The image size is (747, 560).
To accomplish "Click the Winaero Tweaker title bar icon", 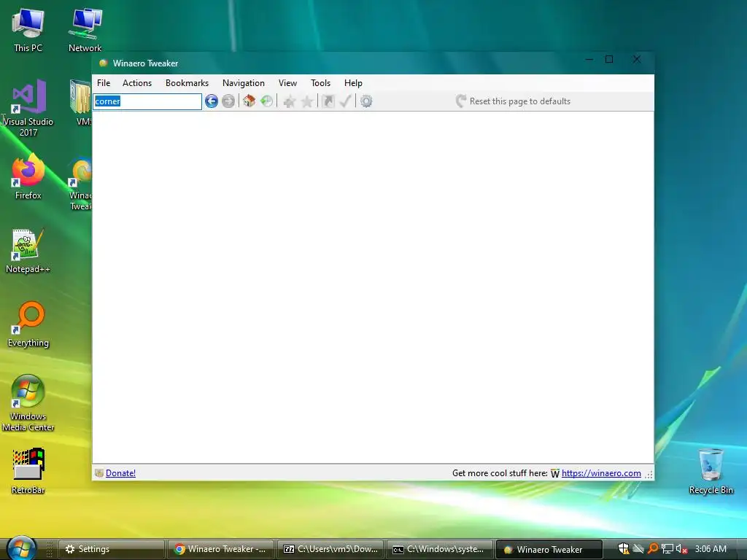I will [103, 63].
